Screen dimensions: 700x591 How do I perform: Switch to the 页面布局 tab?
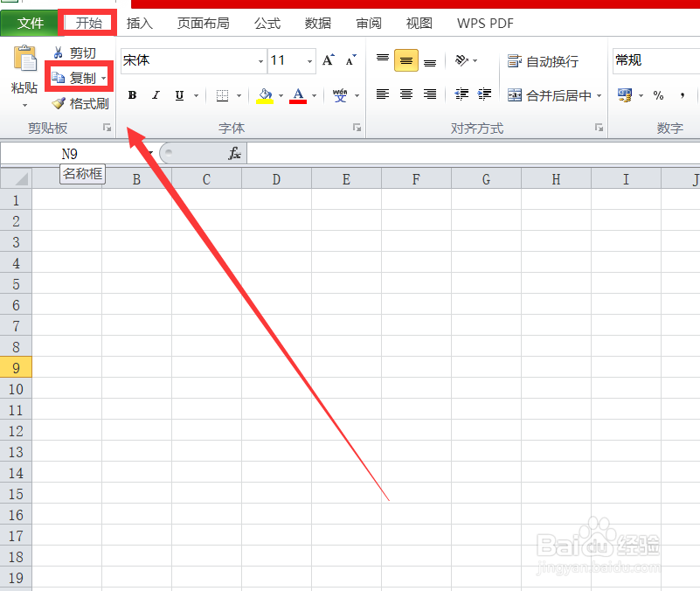point(203,23)
